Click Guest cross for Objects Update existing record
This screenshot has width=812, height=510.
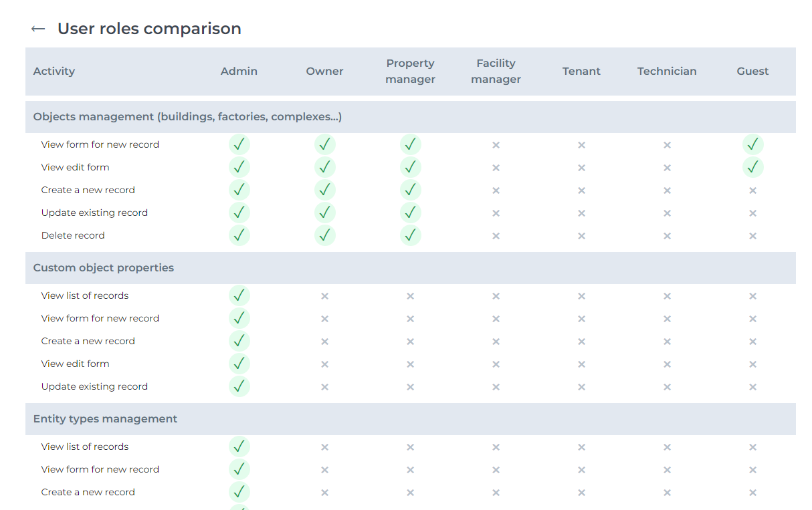pyautogui.click(x=752, y=213)
